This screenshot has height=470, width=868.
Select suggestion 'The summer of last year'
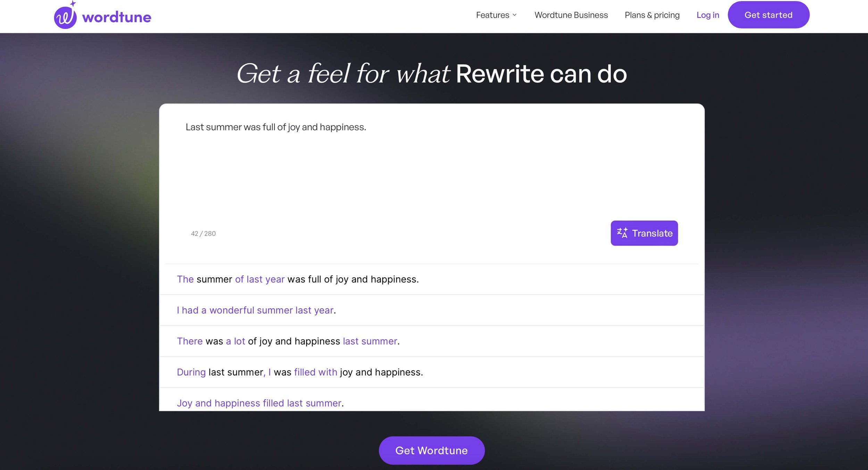point(298,279)
